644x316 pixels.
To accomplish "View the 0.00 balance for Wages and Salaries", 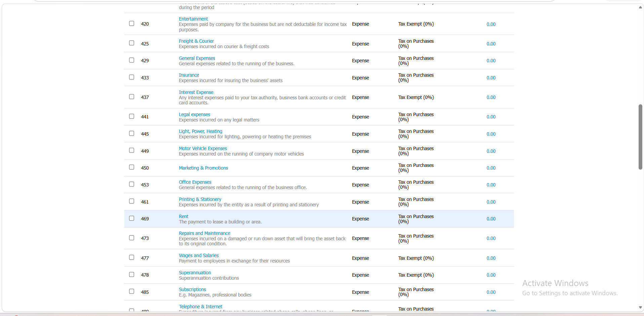I will point(491,258).
